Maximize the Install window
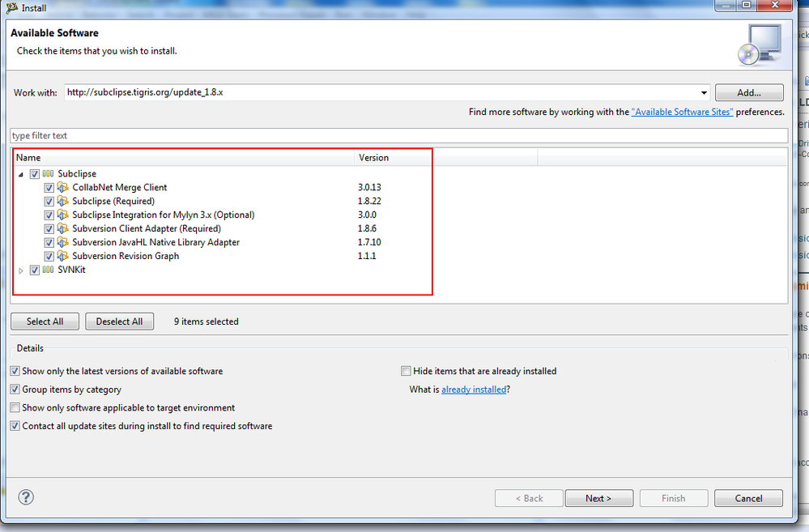 click(746, 5)
